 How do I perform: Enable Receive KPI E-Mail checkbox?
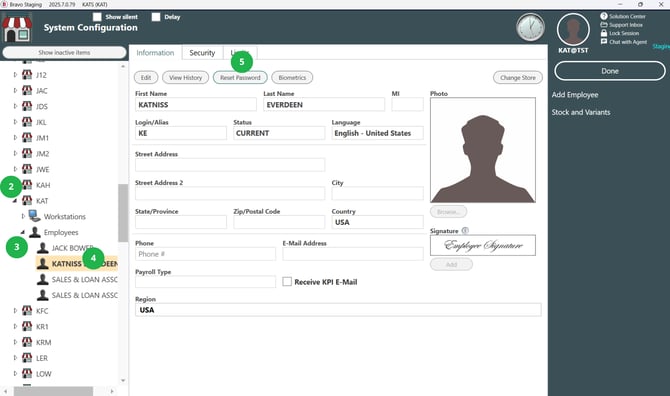click(x=287, y=282)
